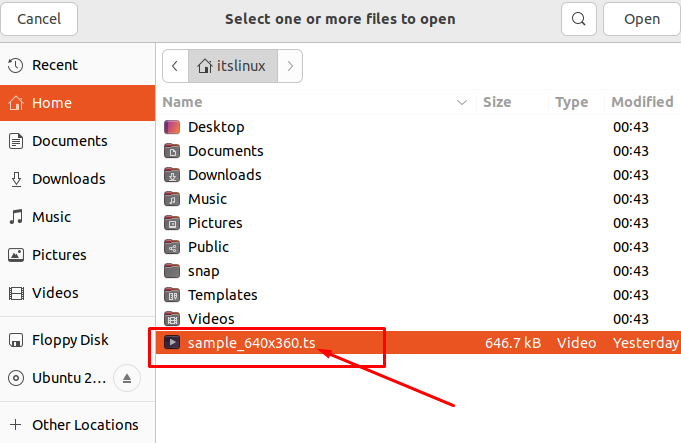Select Pictures in the sidebar
Viewport: 681px width, 443px height.
click(77, 255)
